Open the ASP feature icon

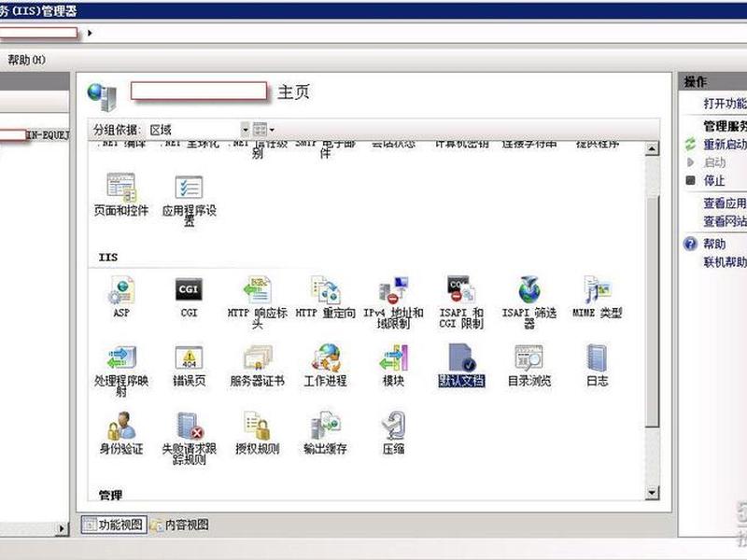click(121, 296)
